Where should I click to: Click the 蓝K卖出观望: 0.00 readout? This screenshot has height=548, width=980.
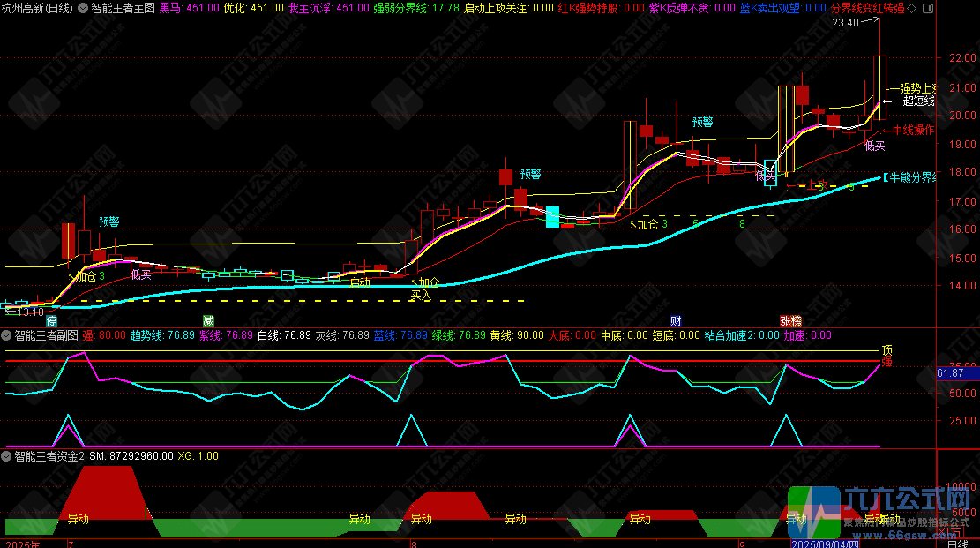[x=782, y=8]
